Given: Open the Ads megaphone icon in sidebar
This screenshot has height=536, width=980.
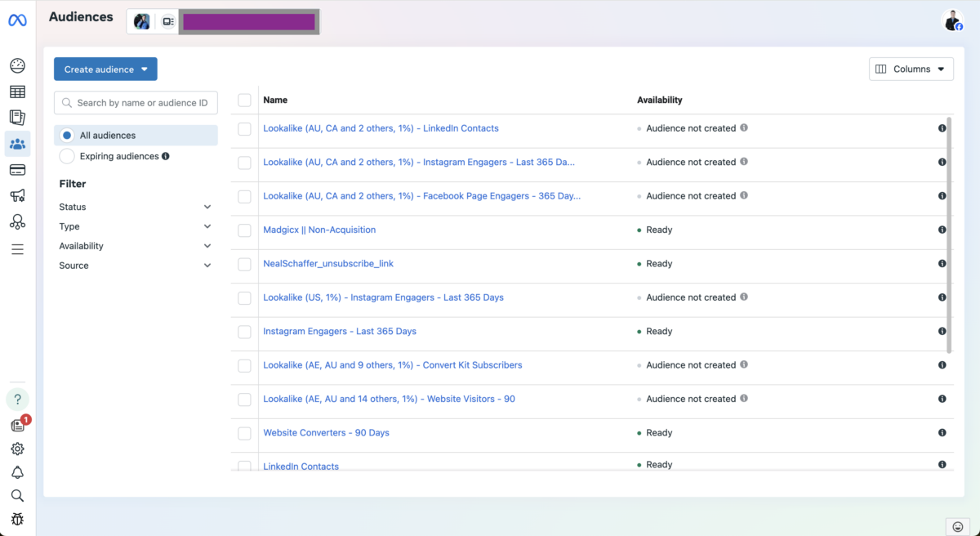Looking at the screenshot, I should tap(17, 195).
